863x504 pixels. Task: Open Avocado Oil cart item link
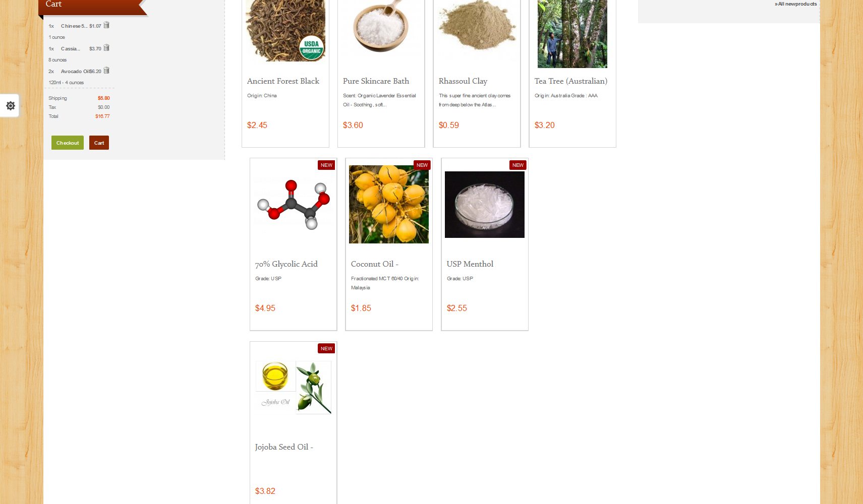tap(75, 72)
